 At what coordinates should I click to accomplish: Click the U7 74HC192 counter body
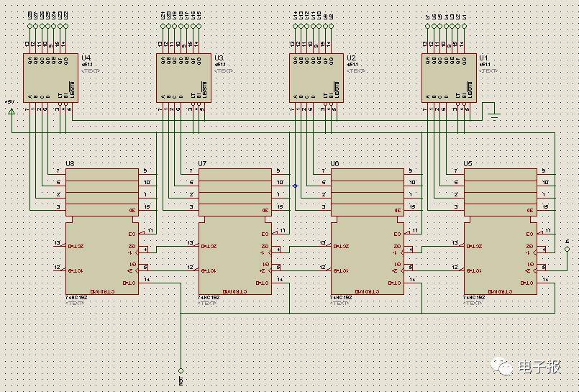[234, 257]
